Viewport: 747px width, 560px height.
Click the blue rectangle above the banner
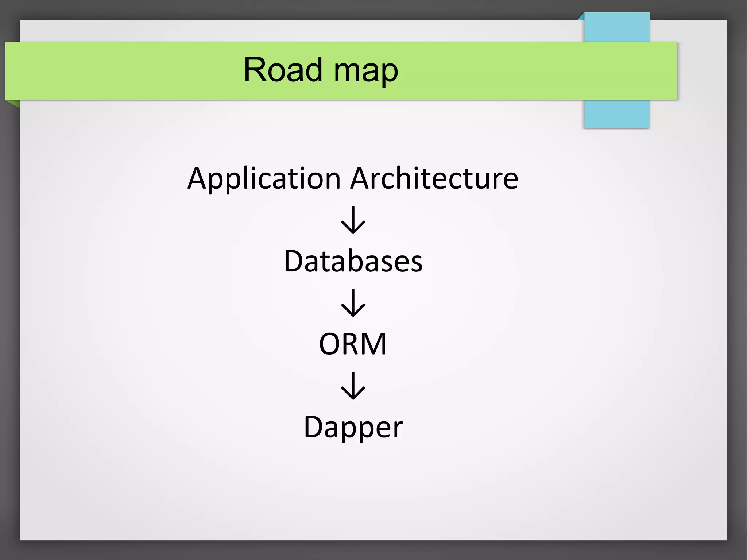click(616, 27)
